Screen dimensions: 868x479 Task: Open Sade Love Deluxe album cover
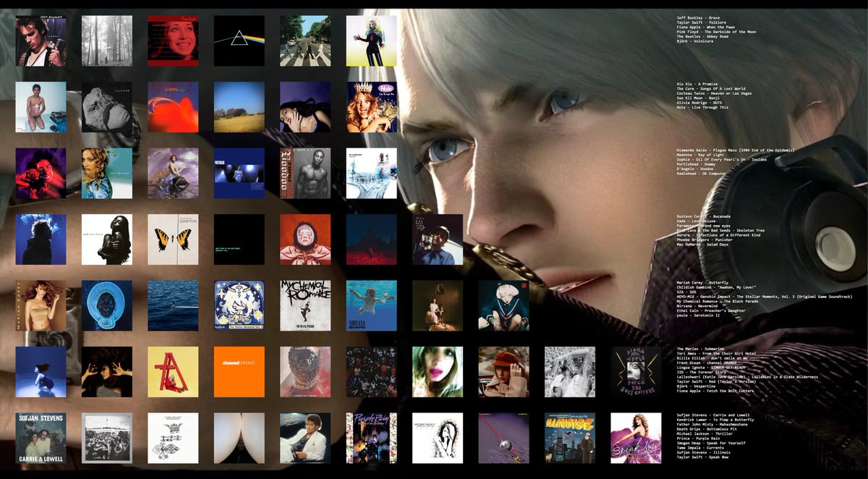tap(107, 239)
